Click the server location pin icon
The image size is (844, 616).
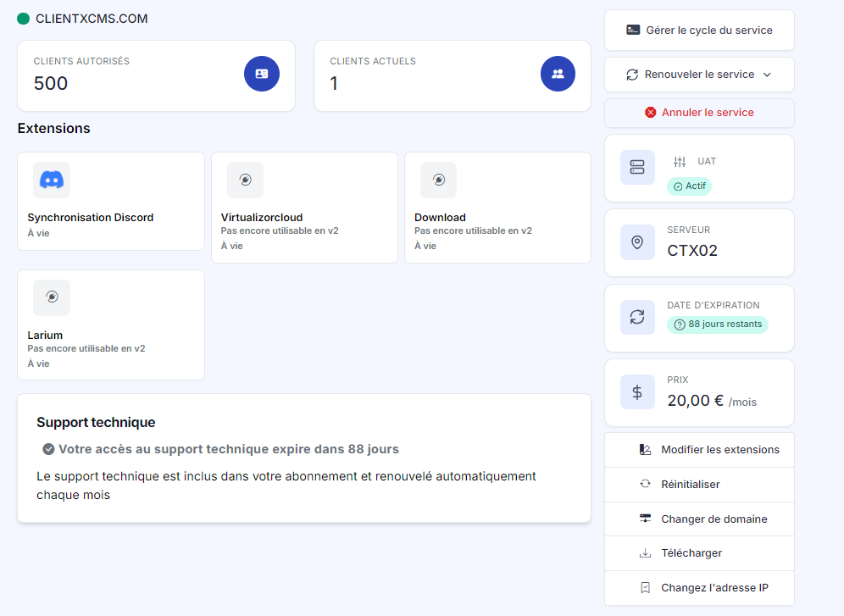[637, 242]
